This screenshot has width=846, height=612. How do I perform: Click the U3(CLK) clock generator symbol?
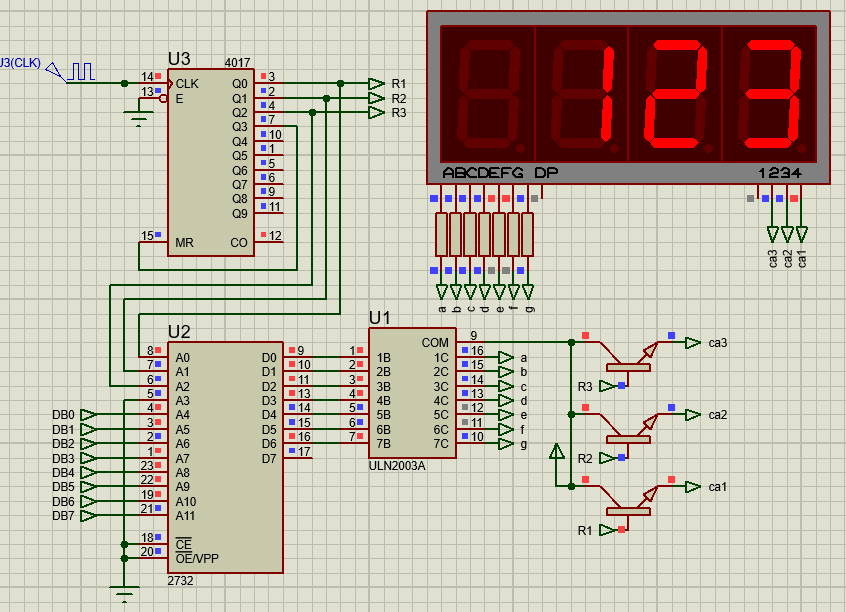coord(79,71)
